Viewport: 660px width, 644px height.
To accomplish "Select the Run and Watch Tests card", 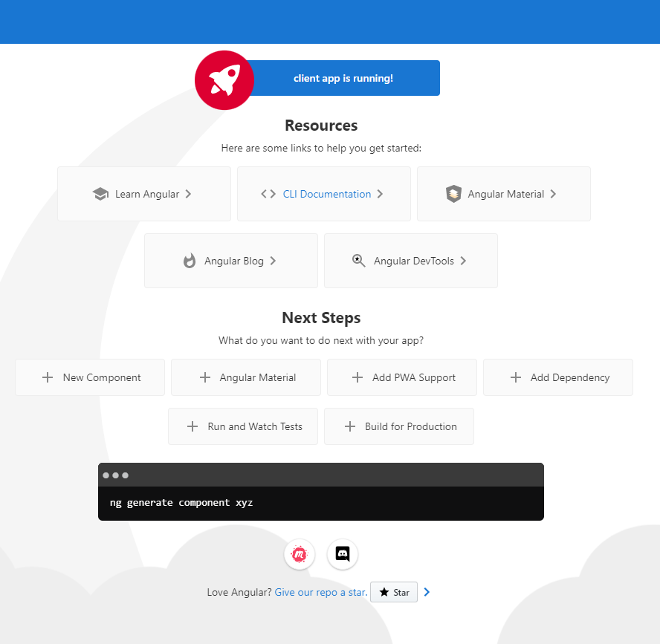I will (x=243, y=426).
